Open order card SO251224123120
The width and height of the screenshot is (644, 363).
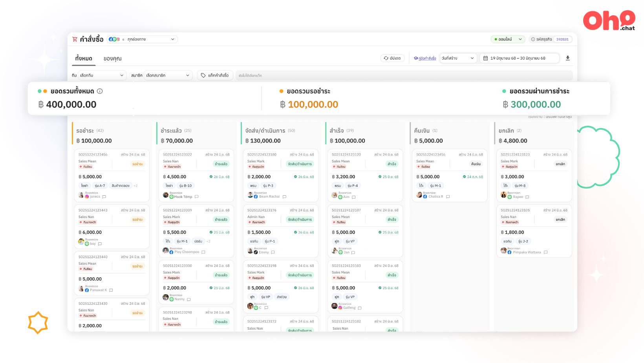(x=365, y=175)
